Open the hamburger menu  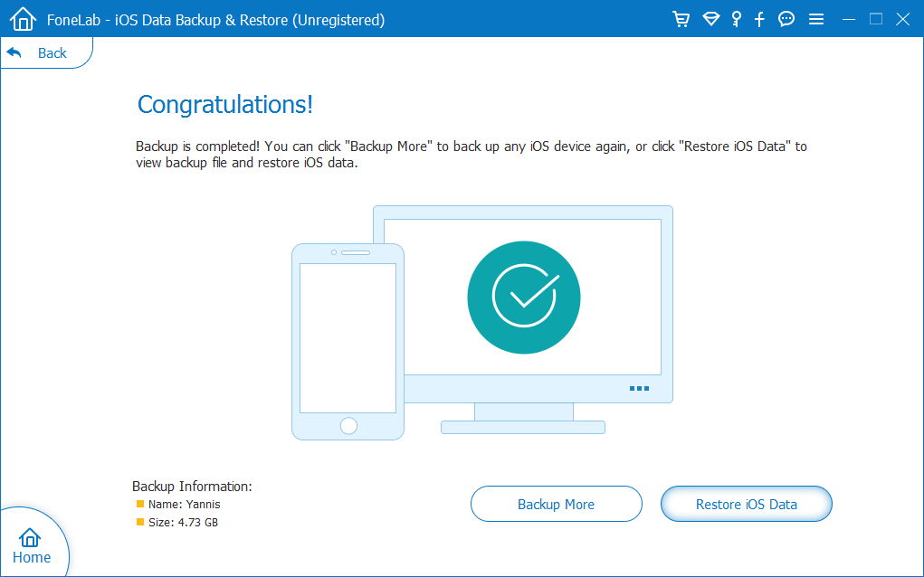tap(815, 19)
